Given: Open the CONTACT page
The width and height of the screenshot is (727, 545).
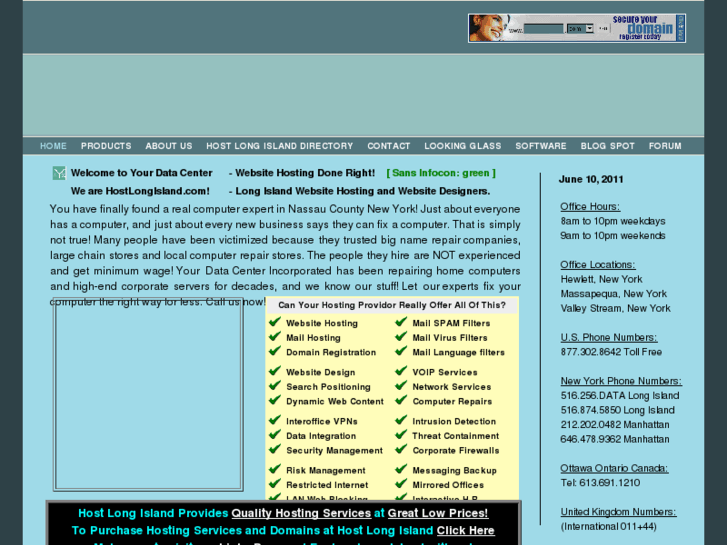Looking at the screenshot, I should [x=389, y=146].
